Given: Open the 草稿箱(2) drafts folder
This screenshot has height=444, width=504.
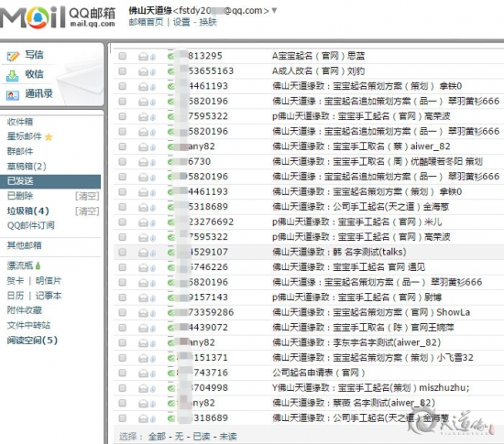Looking at the screenshot, I should pos(27,167).
